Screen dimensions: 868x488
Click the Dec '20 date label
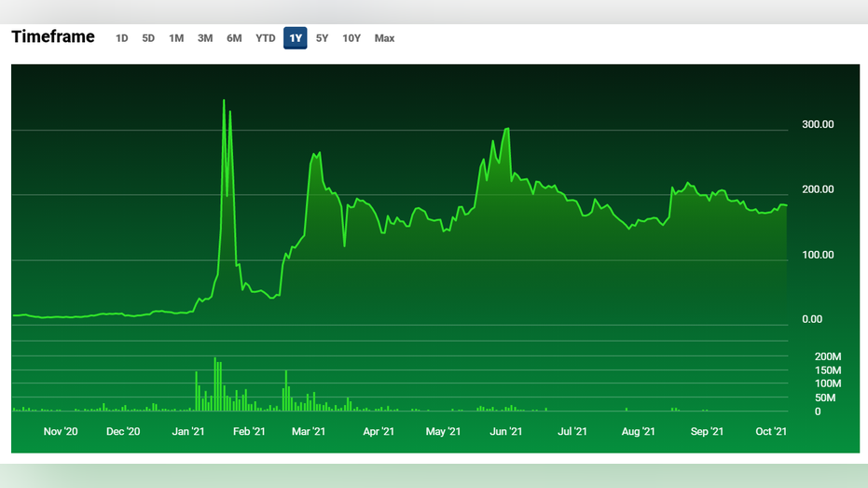[123, 431]
